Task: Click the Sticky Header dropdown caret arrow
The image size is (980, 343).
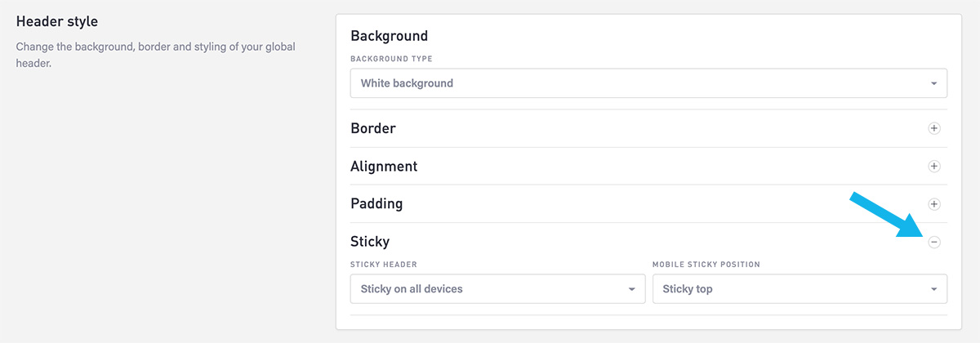Action: (631, 290)
